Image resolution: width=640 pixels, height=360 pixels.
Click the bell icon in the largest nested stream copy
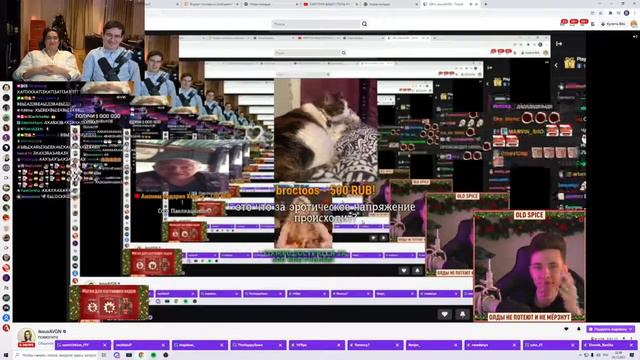coord(462,314)
